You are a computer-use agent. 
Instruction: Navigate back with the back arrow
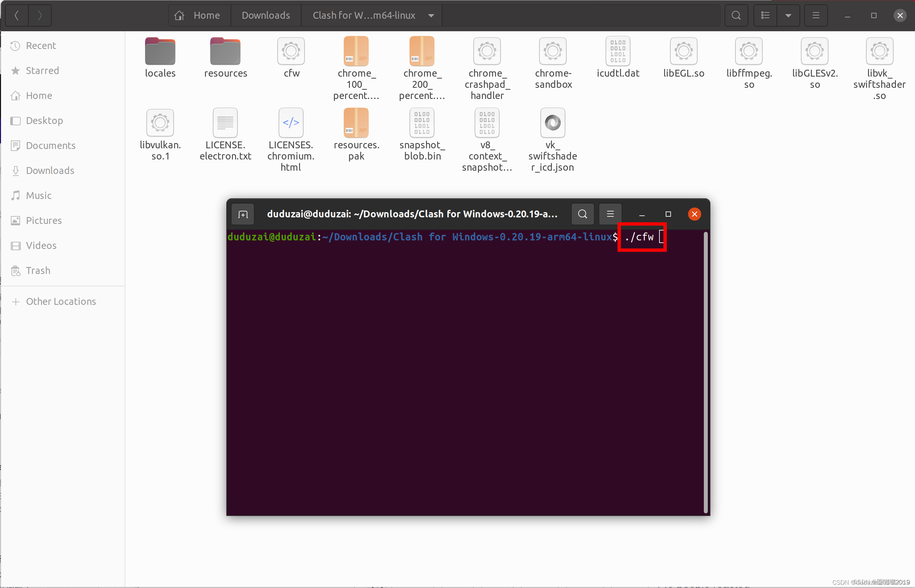pyautogui.click(x=16, y=15)
